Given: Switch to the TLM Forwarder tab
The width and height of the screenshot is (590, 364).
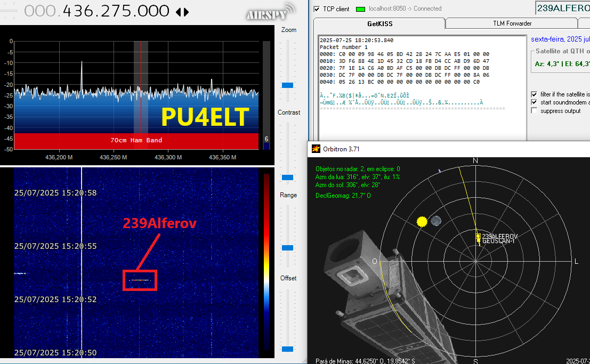Looking at the screenshot, I should (512, 23).
